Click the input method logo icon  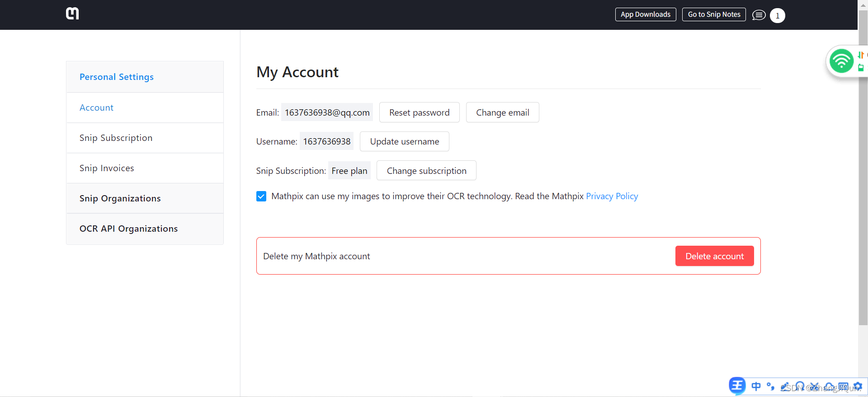point(737,386)
